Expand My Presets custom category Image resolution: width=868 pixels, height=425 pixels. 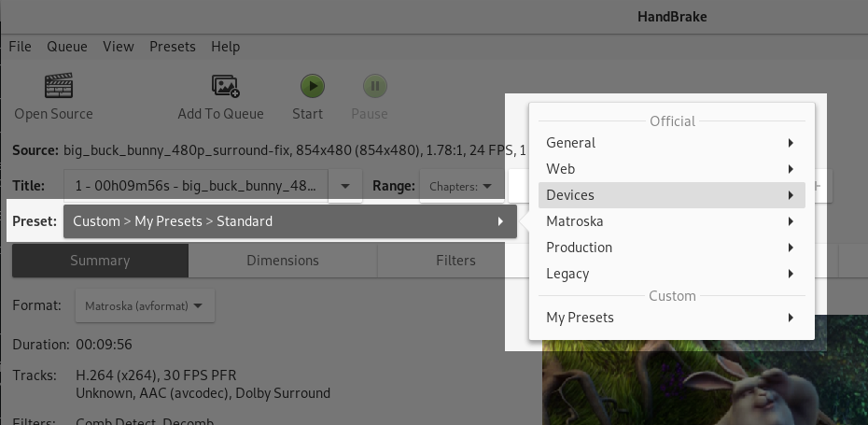670,318
